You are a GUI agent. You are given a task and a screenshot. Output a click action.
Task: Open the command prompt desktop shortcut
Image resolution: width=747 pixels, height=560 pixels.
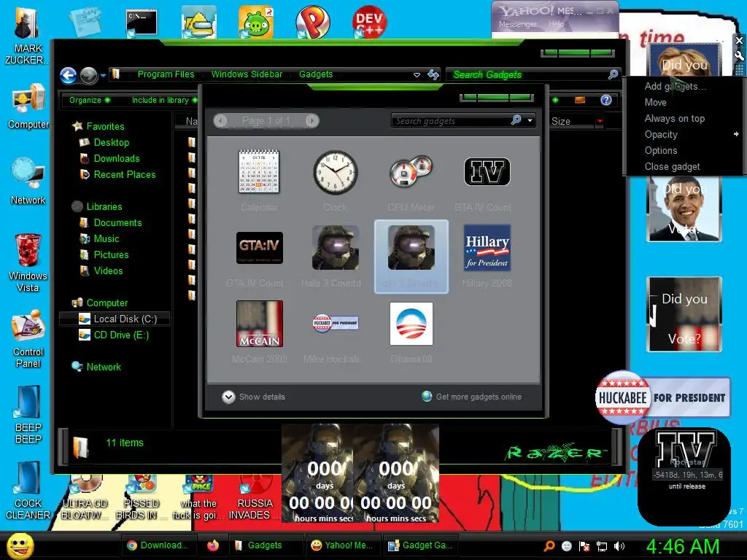point(142,23)
